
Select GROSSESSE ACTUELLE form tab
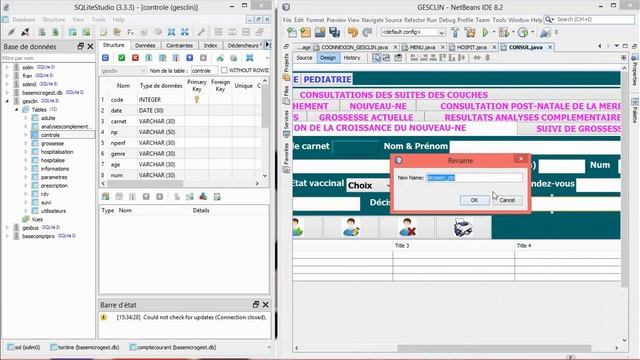(x=366, y=117)
